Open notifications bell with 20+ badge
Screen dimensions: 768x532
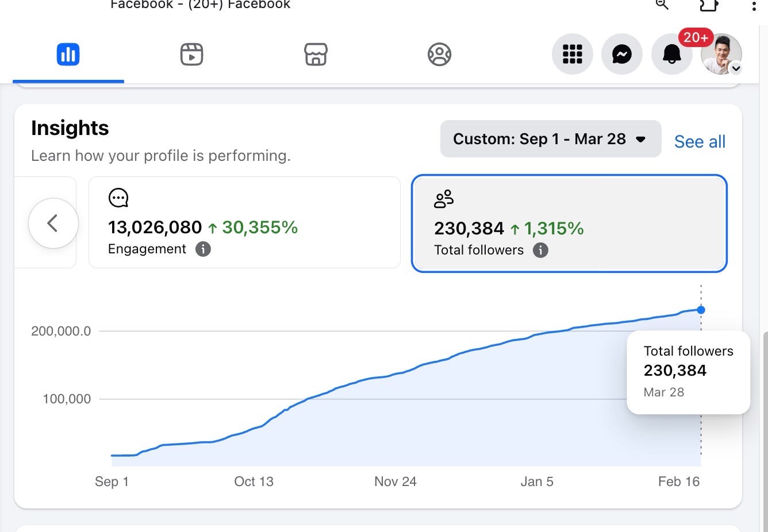[x=672, y=55]
